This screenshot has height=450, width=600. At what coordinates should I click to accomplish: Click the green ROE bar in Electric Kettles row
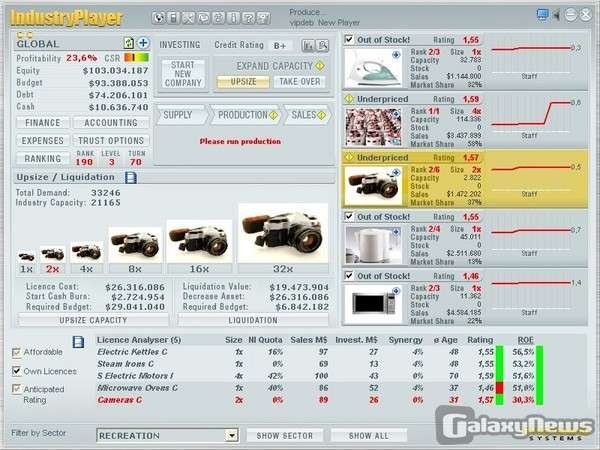(540, 352)
